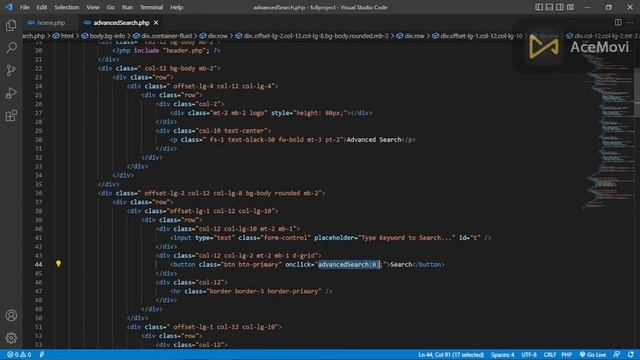640x360 pixels.
Task: Open the Manage gear icon
Action: coord(11,338)
